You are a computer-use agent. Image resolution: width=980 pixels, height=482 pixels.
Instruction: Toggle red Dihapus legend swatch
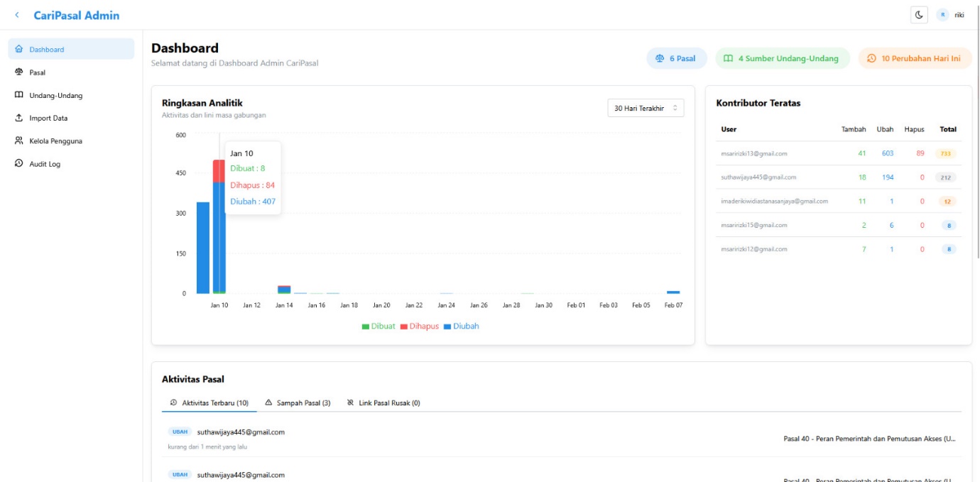click(x=404, y=327)
